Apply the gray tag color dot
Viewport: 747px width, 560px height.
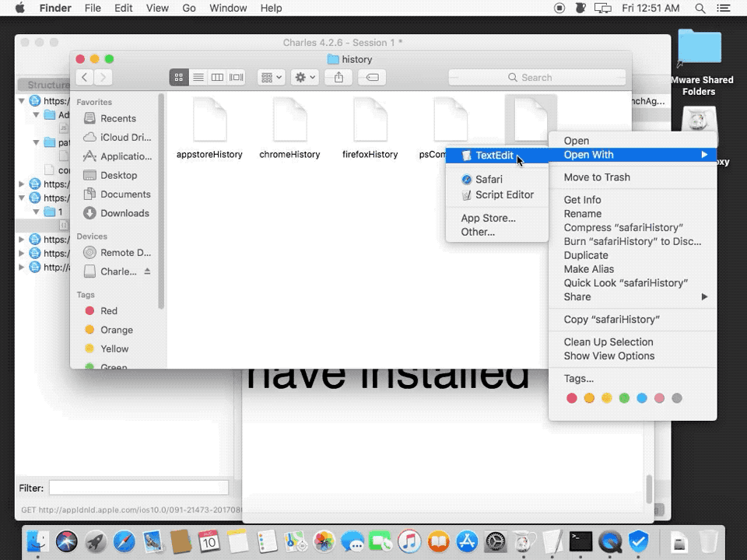(x=676, y=398)
